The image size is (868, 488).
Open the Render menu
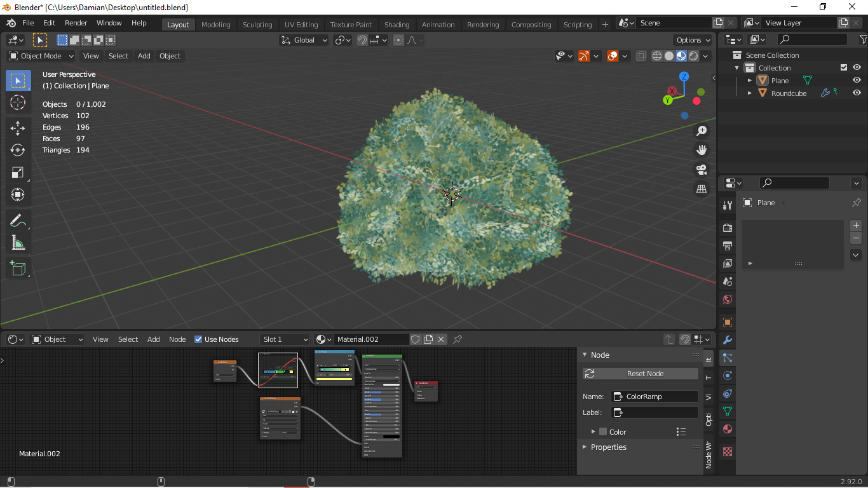tap(76, 23)
